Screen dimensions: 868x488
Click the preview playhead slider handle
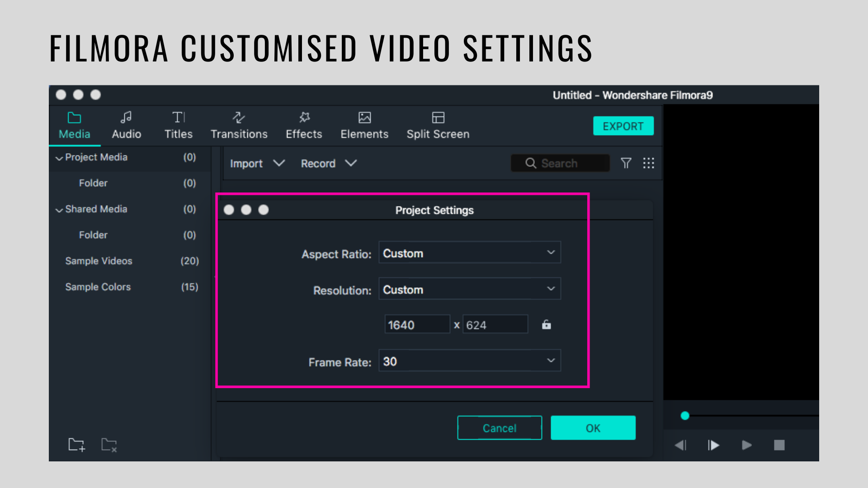point(685,416)
